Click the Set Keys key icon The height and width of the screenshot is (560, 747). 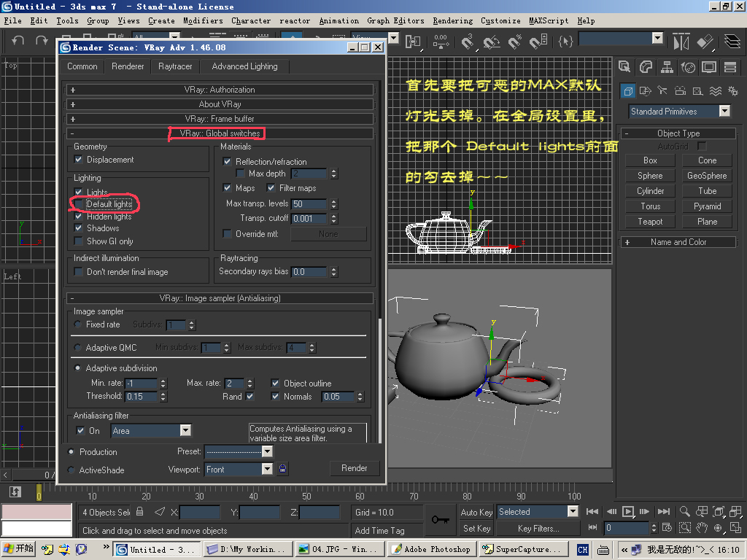pyautogui.click(x=440, y=519)
